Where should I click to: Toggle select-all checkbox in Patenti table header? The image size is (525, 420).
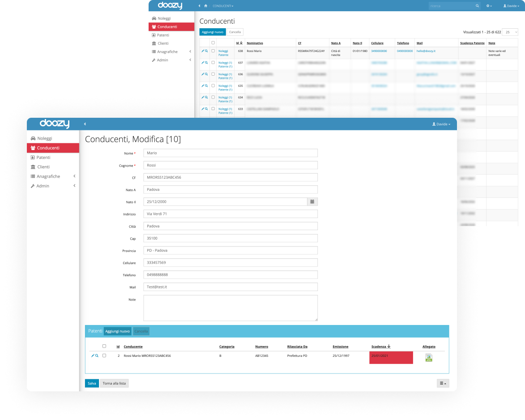(104, 346)
